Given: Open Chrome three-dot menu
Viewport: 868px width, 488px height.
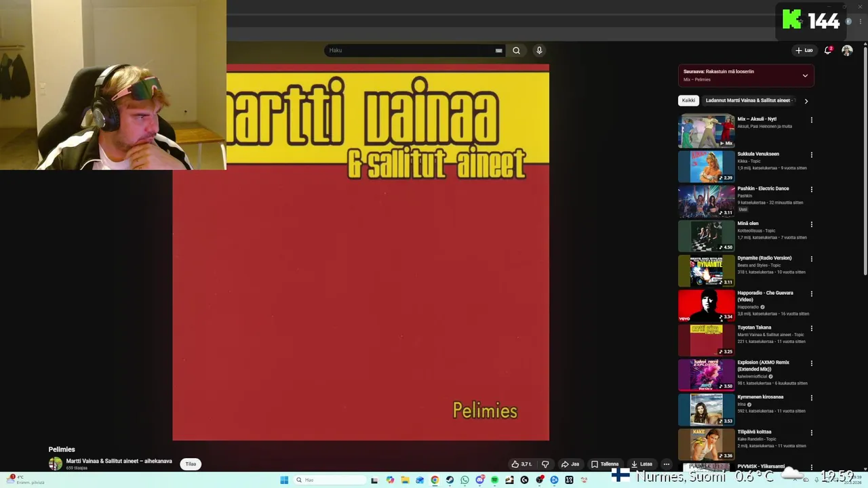Looking at the screenshot, I should pos(861,21).
